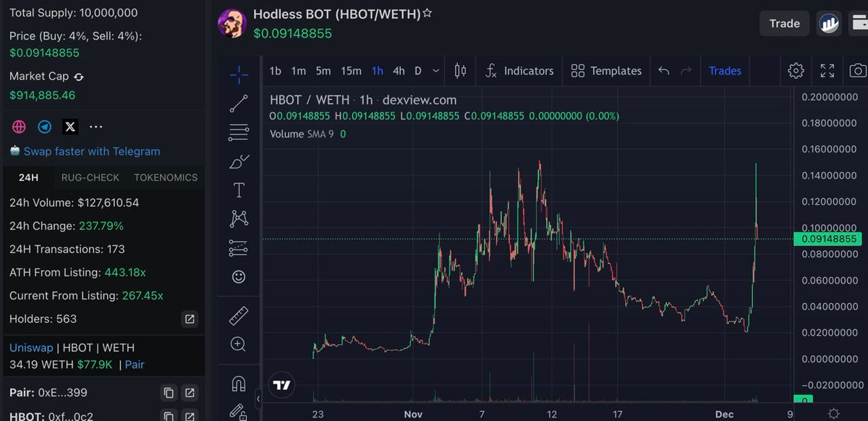Open the Fibonacci retracement tool

click(x=239, y=132)
